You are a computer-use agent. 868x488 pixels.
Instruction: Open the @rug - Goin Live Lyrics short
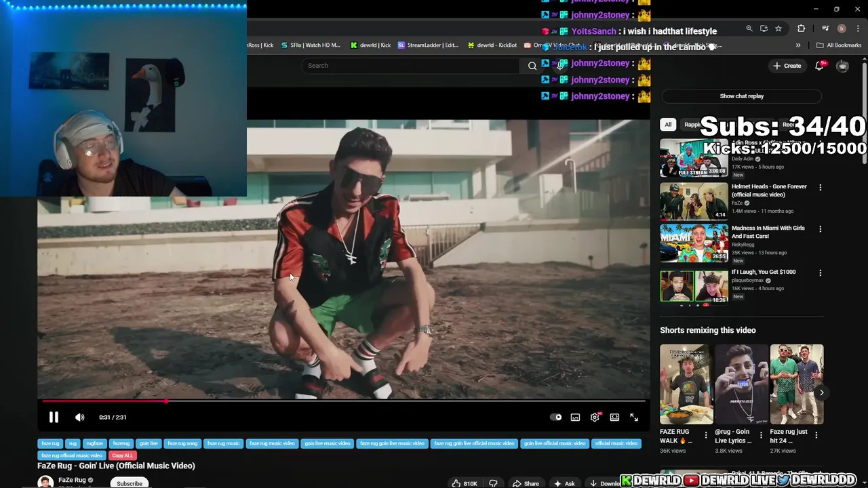pos(741,384)
